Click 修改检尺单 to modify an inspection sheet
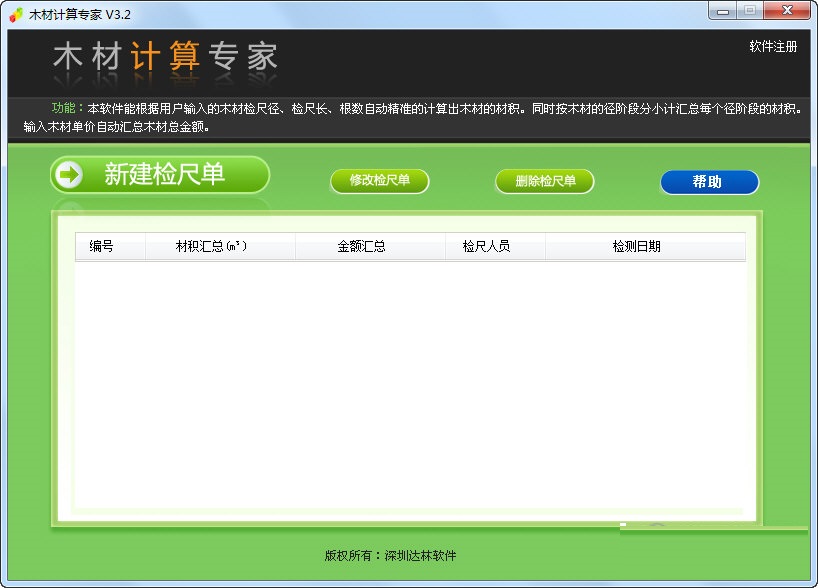The width and height of the screenshot is (818, 588). coord(380,182)
